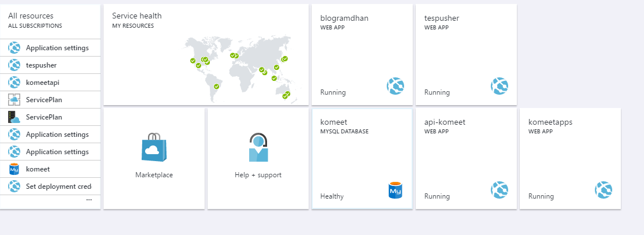
Task: Click the green health marker over Brazil
Action: [x=216, y=87]
